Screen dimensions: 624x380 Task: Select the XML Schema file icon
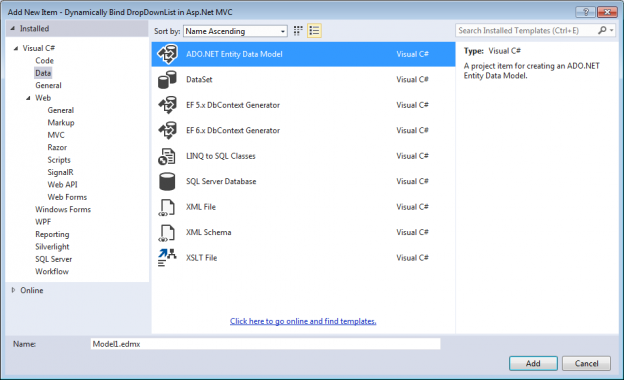pyautogui.click(x=167, y=233)
